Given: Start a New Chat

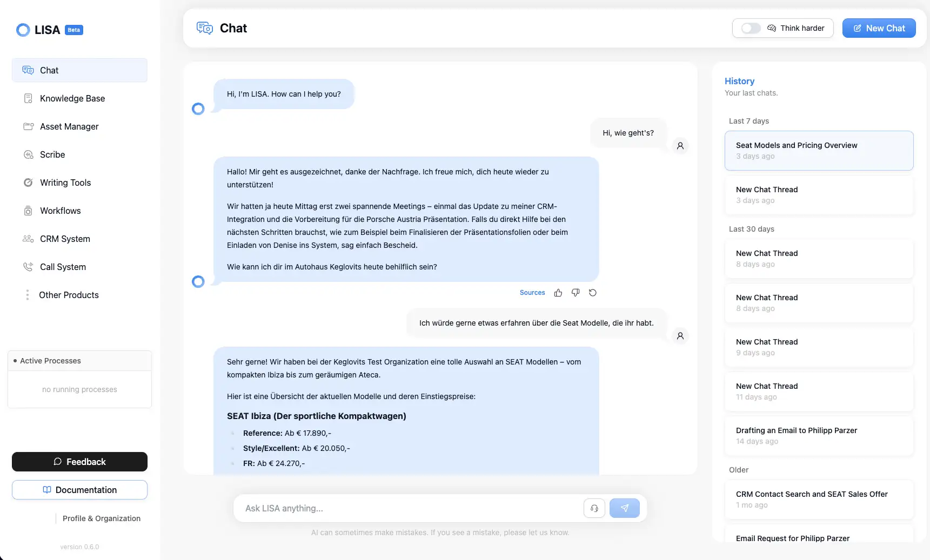Looking at the screenshot, I should click(x=879, y=28).
